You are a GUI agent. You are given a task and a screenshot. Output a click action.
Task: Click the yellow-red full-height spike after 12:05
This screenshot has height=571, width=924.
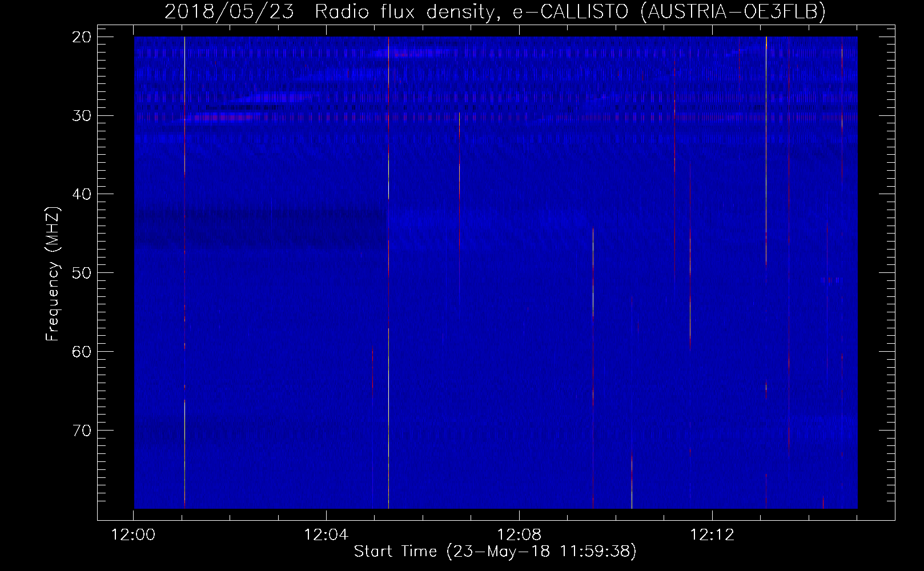click(388, 272)
